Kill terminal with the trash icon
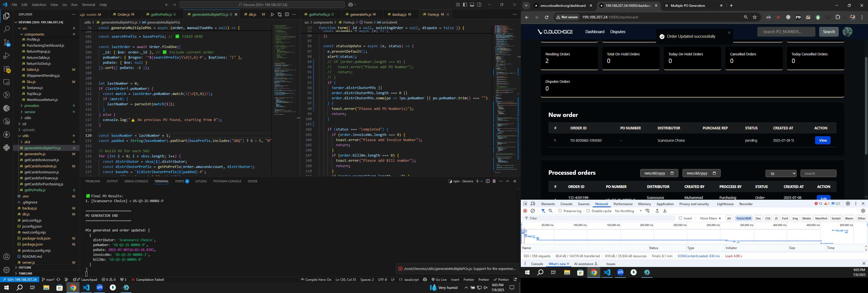The image size is (868, 293). [x=494, y=181]
